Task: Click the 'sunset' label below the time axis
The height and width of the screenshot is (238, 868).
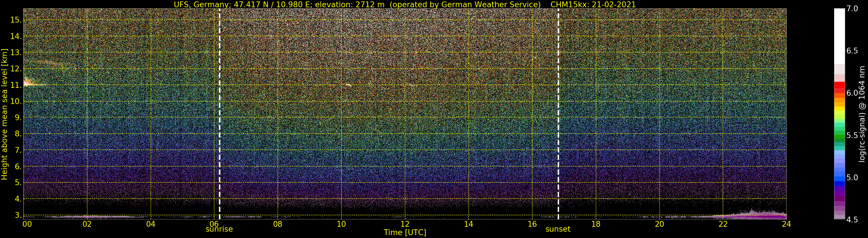Action: (558, 229)
